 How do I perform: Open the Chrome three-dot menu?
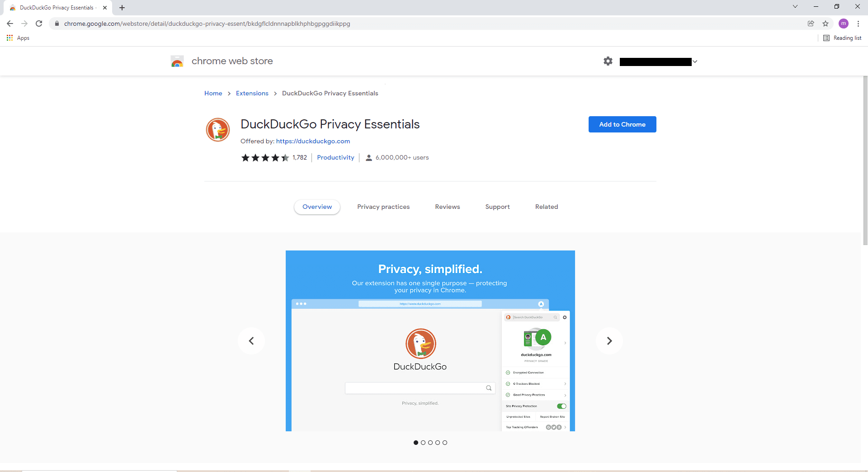point(858,24)
